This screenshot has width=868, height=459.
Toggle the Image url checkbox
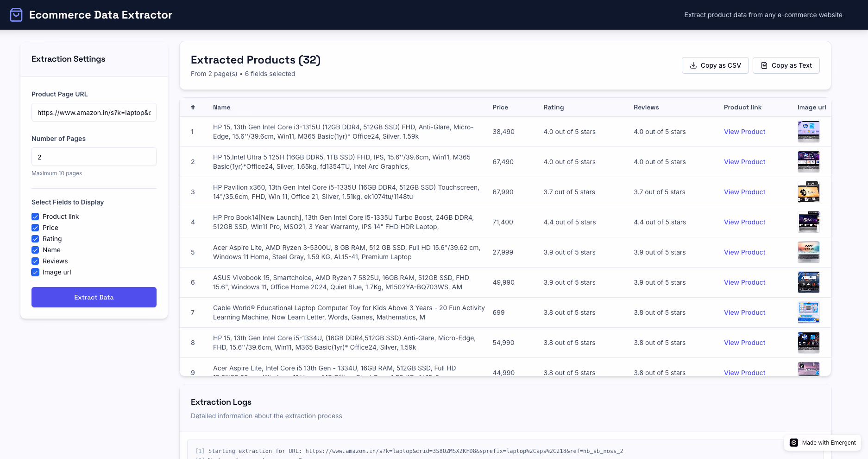[35, 272]
